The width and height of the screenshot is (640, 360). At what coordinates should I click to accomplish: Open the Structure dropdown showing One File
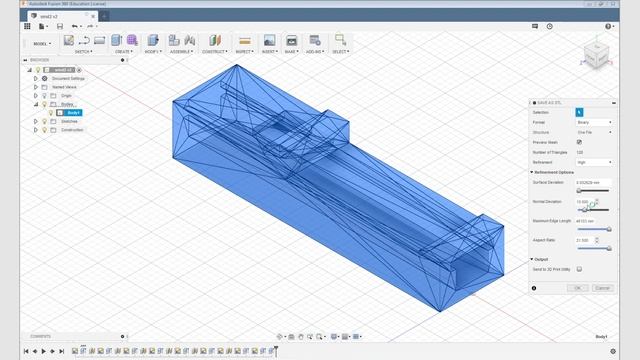pyautogui.click(x=594, y=132)
